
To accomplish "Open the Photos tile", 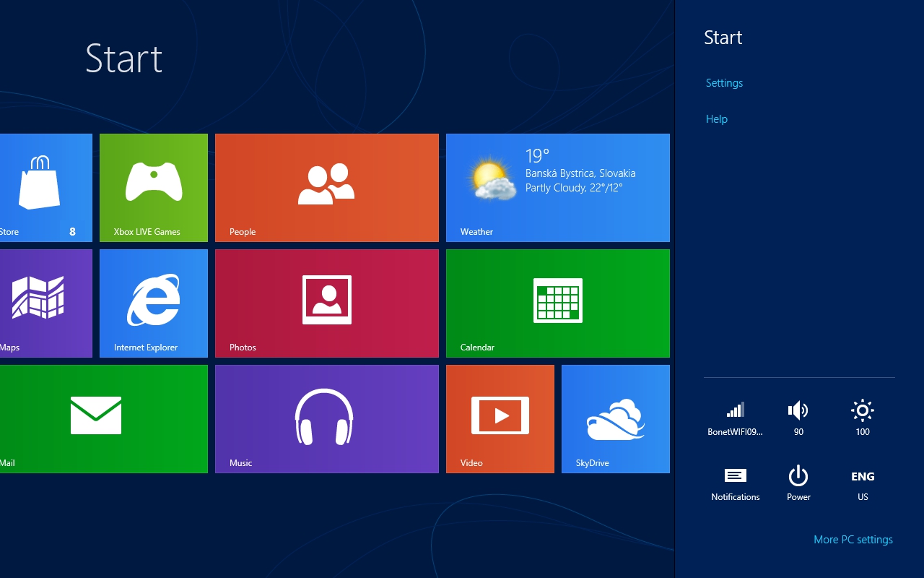I will pos(327,303).
